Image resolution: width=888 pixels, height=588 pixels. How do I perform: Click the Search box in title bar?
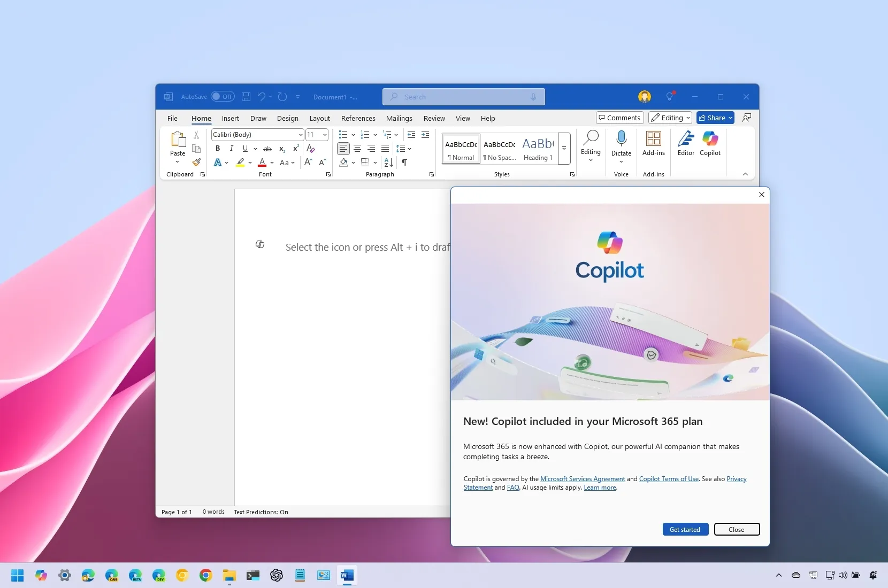point(464,97)
